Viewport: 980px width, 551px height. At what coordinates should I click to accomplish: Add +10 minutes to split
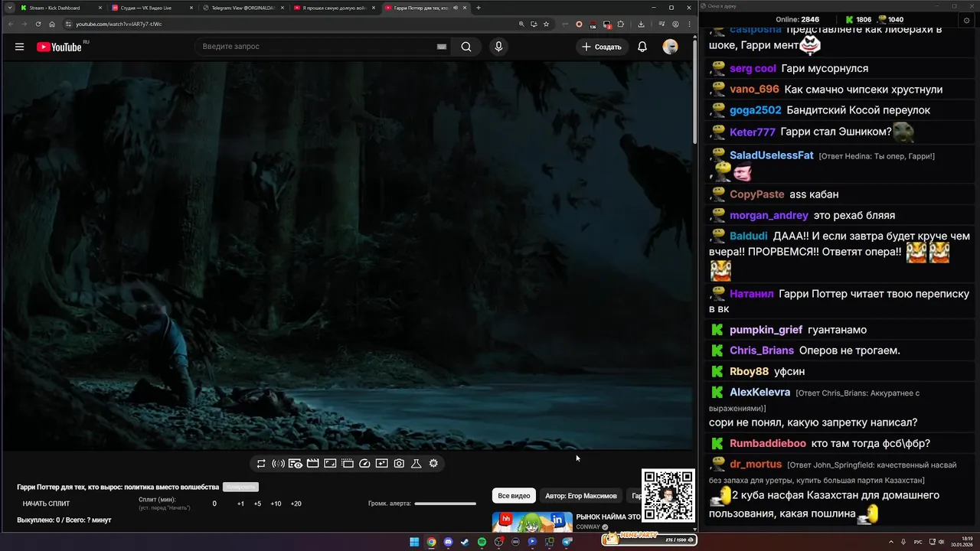click(x=276, y=504)
